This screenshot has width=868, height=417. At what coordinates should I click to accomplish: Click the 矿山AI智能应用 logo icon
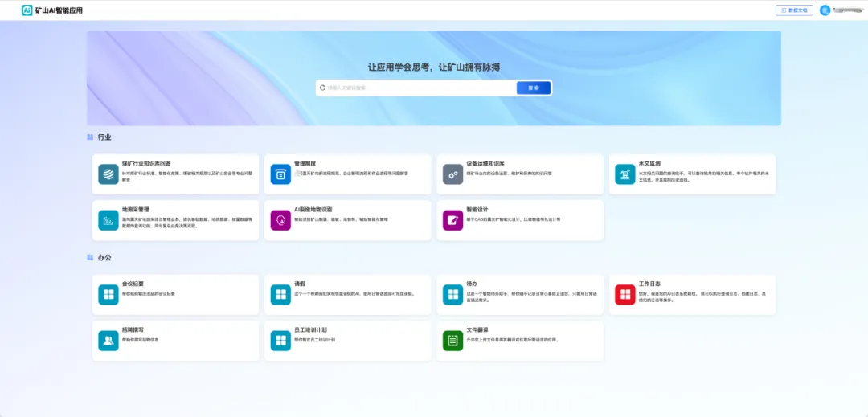pyautogui.click(x=27, y=10)
